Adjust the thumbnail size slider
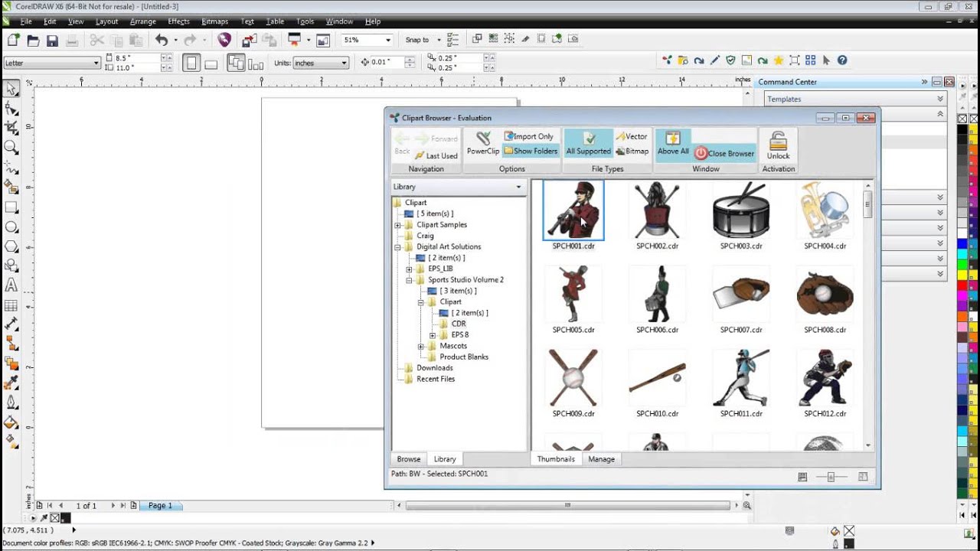 pyautogui.click(x=831, y=477)
